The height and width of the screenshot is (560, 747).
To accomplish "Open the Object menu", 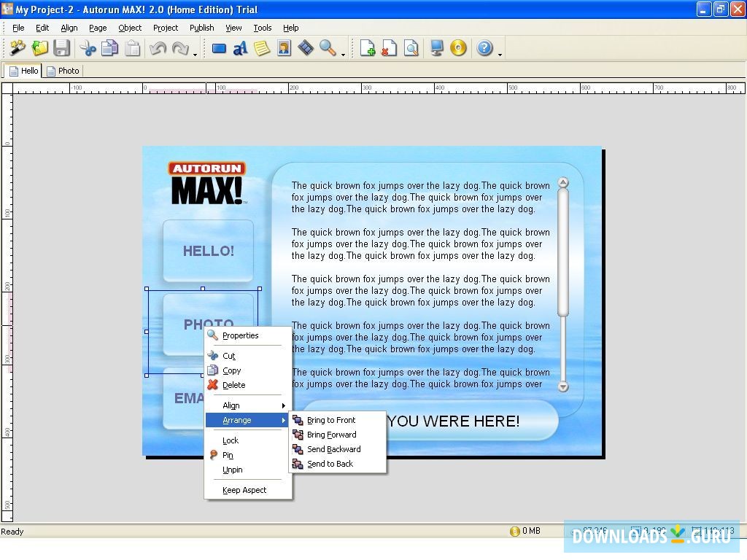I will click(x=130, y=28).
